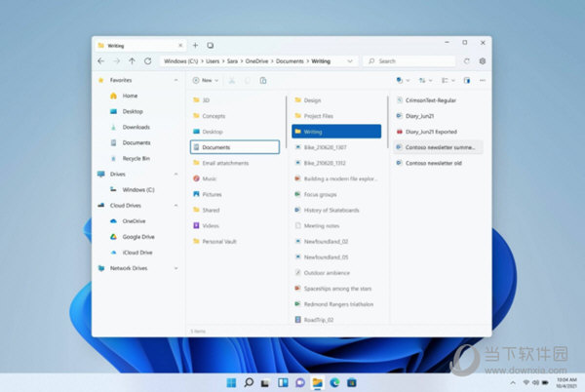
Task: Select the Music folder
Action: tap(235, 178)
